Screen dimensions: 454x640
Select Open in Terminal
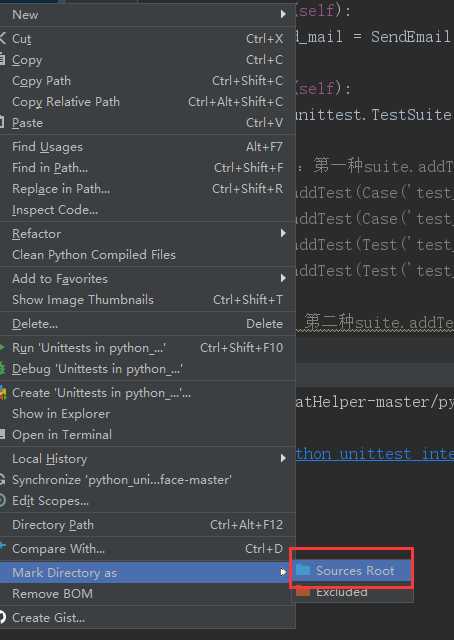[x=147, y=435]
